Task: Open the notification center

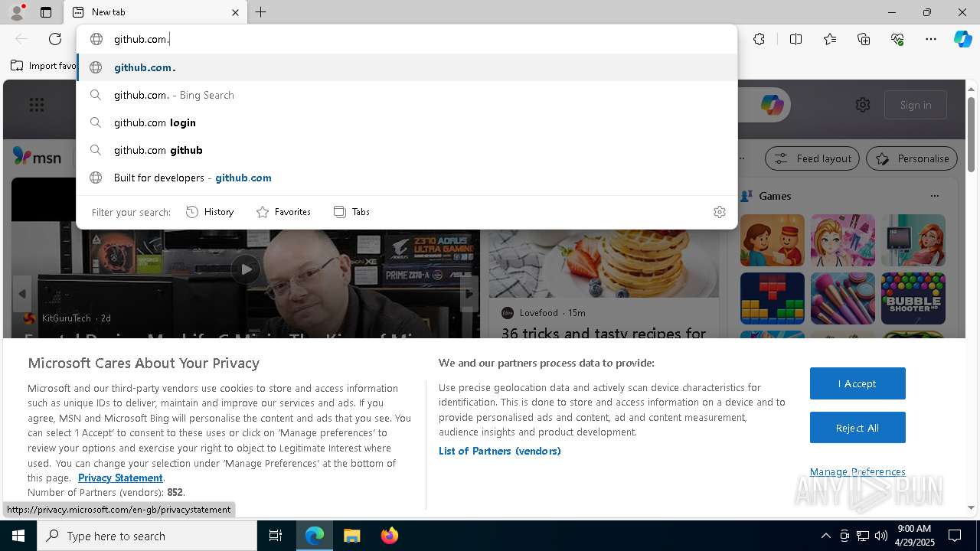Action: click(x=955, y=536)
